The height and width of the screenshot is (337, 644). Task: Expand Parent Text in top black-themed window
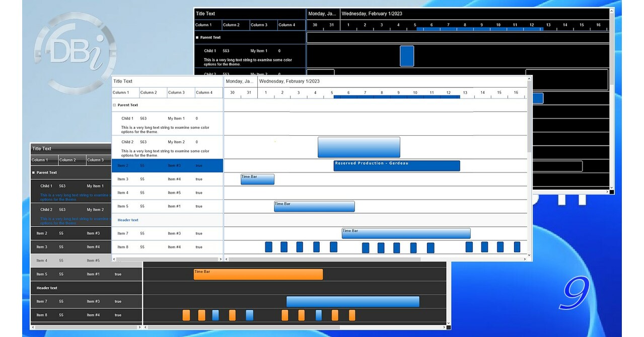click(197, 37)
